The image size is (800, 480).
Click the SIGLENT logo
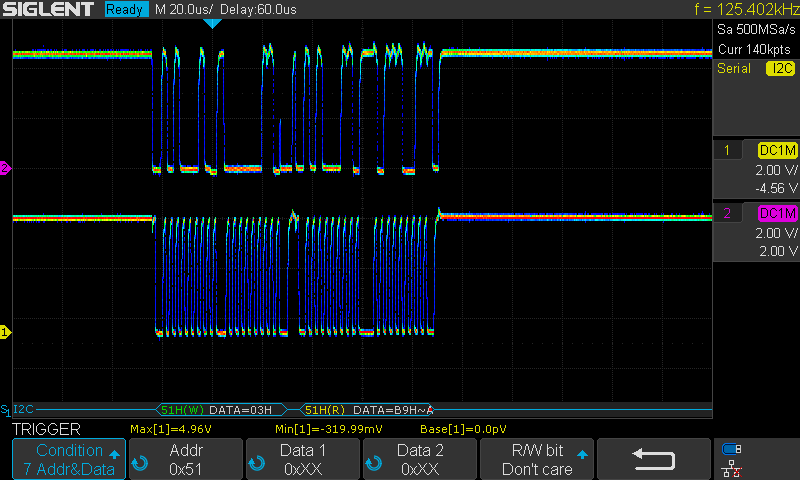pos(48,9)
